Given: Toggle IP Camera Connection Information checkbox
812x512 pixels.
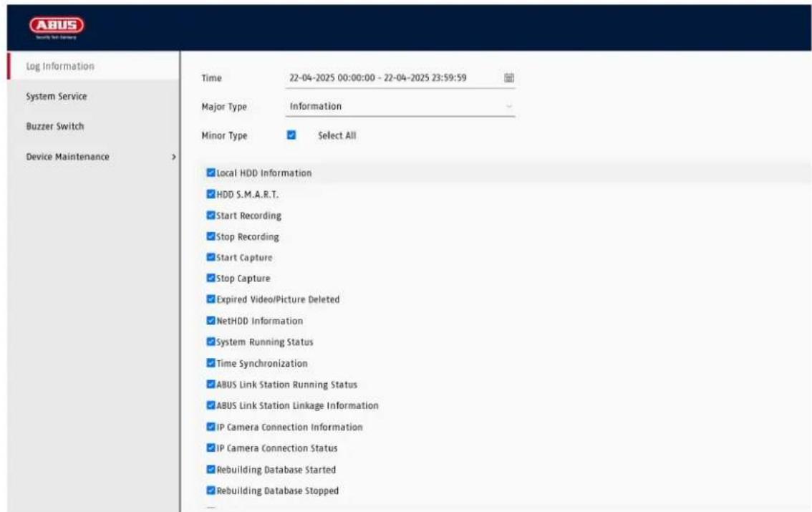Looking at the screenshot, I should coord(211,427).
